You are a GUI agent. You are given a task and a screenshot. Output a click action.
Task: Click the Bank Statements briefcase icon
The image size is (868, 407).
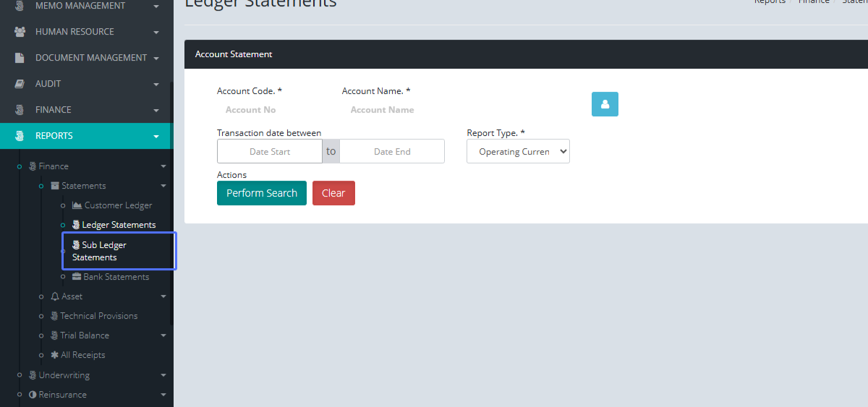tap(77, 277)
